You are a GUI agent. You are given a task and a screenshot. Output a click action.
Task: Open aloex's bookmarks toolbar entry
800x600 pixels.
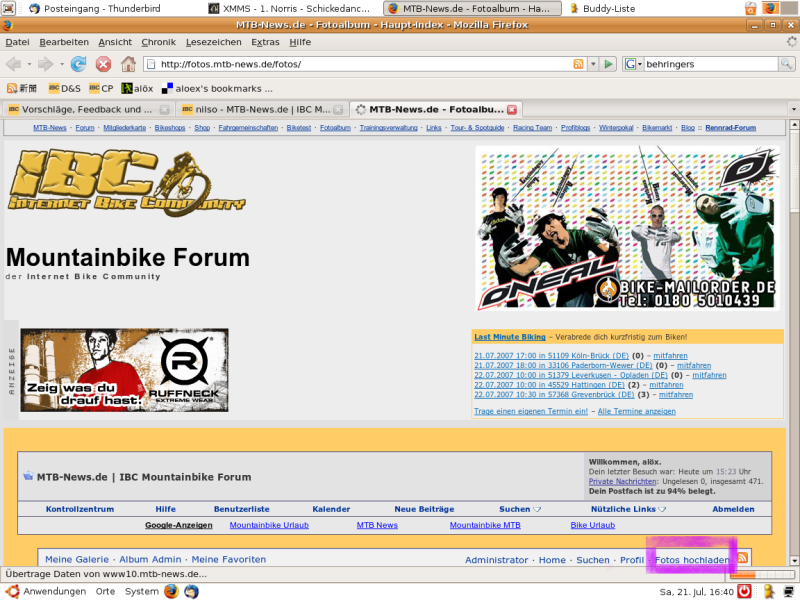pyautogui.click(x=217, y=89)
